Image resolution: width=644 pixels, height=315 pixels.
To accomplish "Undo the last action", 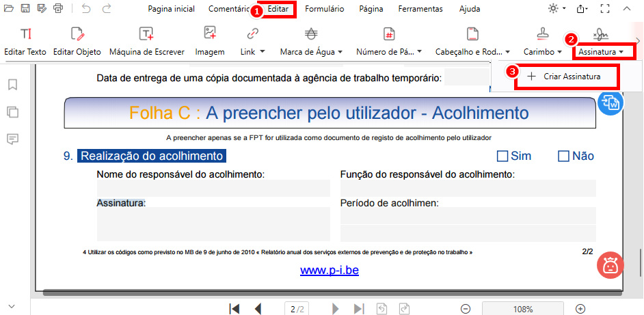I will point(86,8).
